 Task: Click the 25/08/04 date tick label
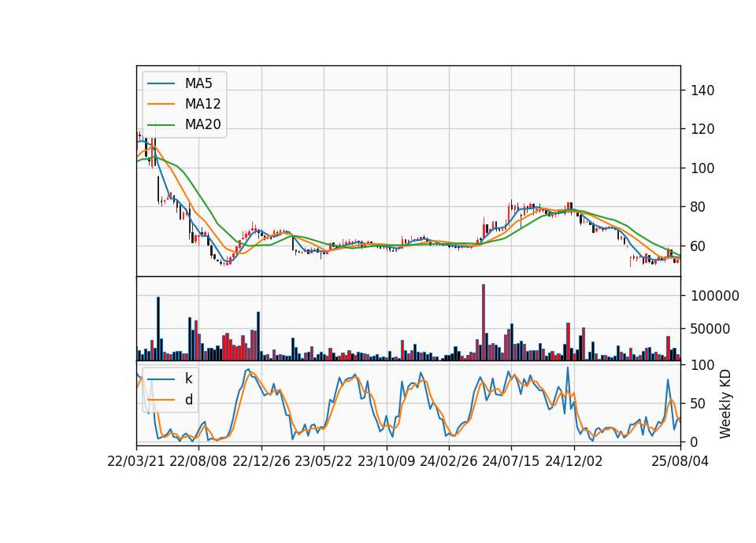tap(680, 461)
